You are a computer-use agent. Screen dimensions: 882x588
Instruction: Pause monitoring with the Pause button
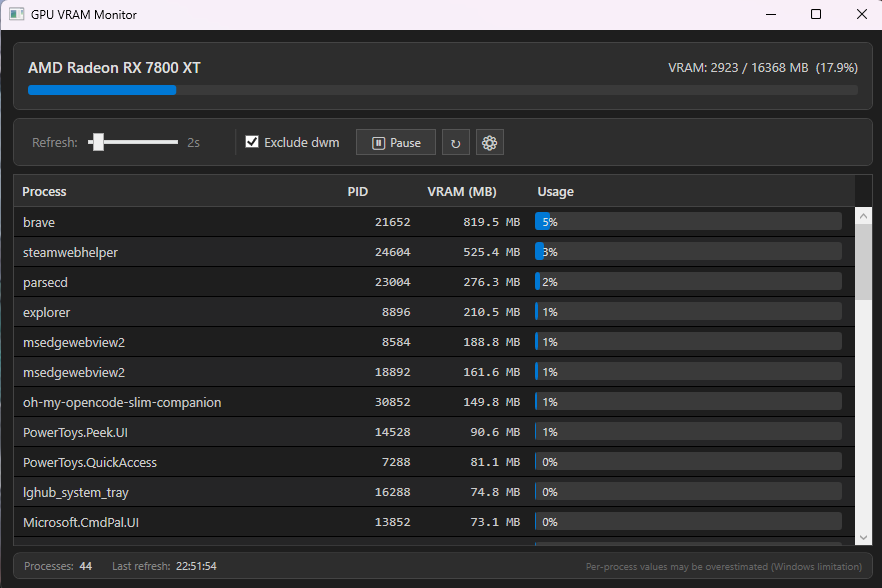click(395, 143)
